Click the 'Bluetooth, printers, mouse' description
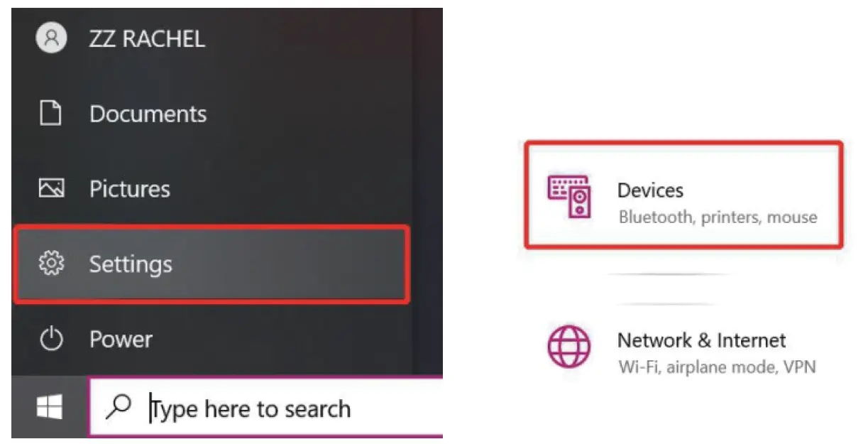The image size is (868, 444). 718,217
